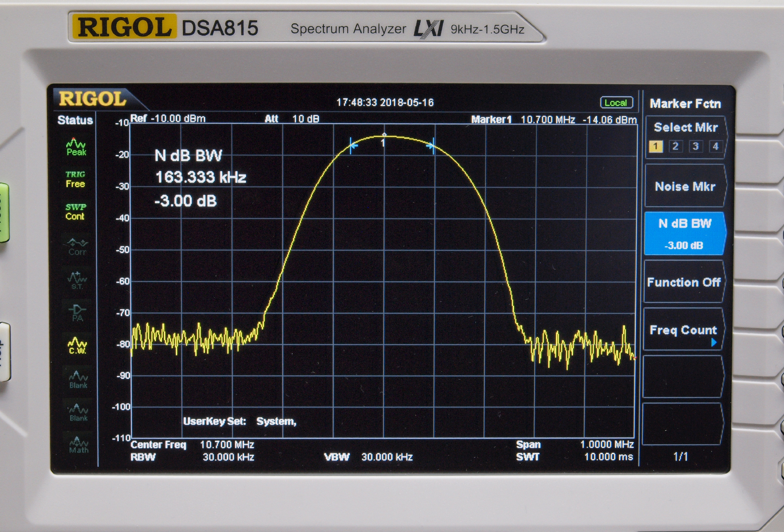
Task: Click the S.T. status icon
Action: click(x=77, y=280)
